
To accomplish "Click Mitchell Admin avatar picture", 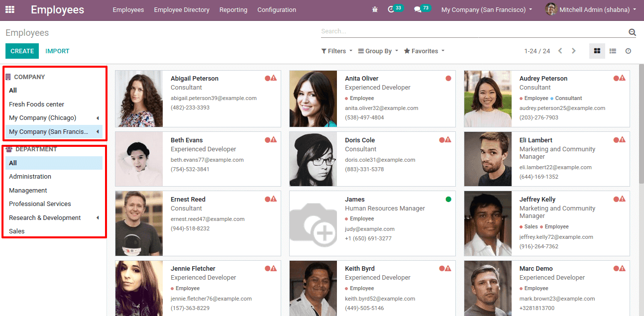I will 550,9.
